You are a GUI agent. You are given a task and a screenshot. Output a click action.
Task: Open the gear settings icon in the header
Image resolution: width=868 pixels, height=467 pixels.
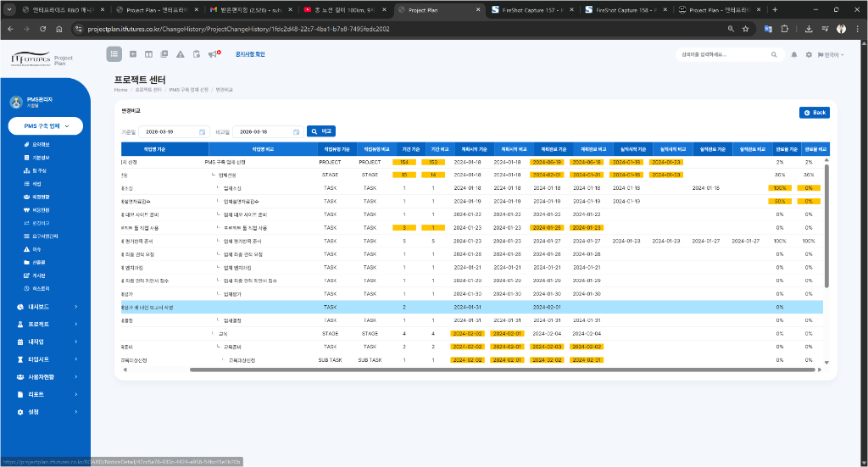click(x=809, y=55)
